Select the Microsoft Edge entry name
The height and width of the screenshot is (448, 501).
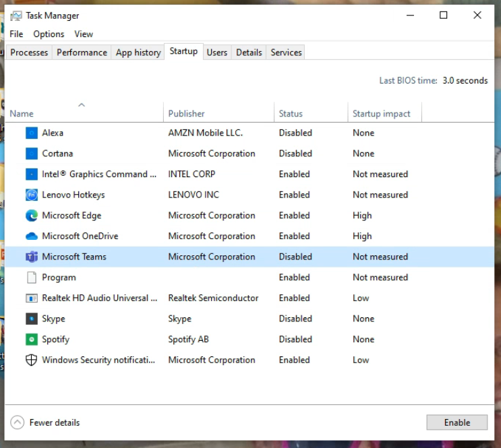71,216
